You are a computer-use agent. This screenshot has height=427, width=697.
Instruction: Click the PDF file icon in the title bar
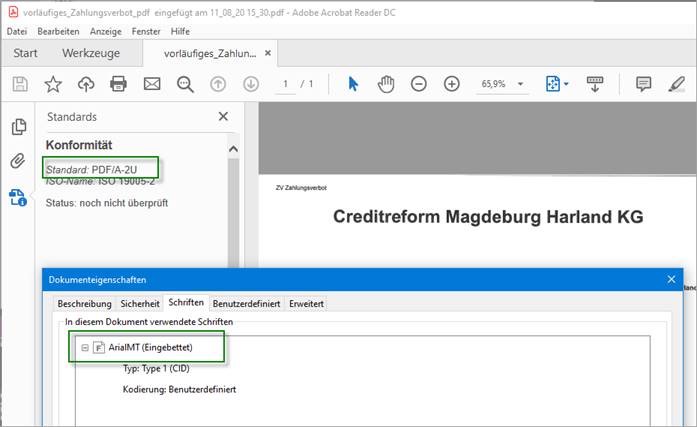(x=13, y=12)
